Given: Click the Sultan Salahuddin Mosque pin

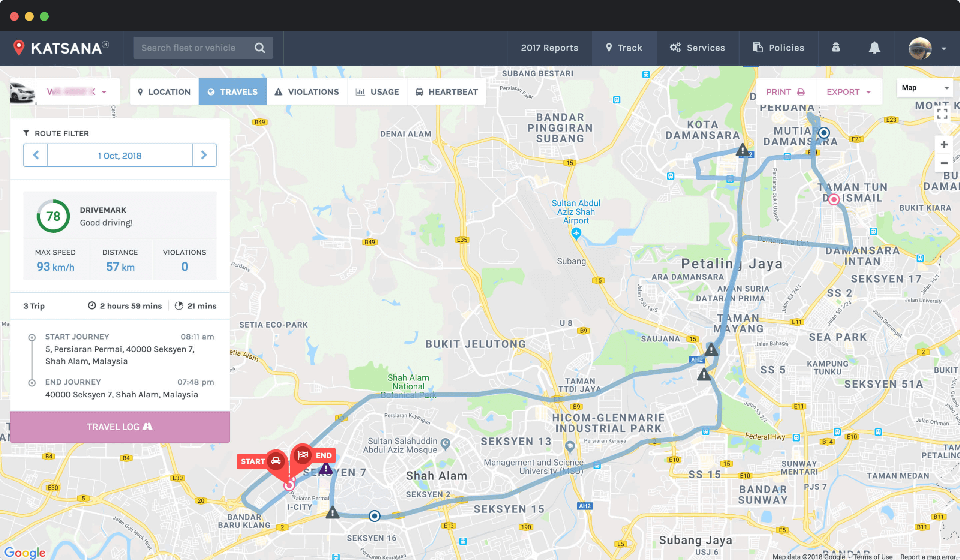Looking at the screenshot, I should [x=445, y=443].
